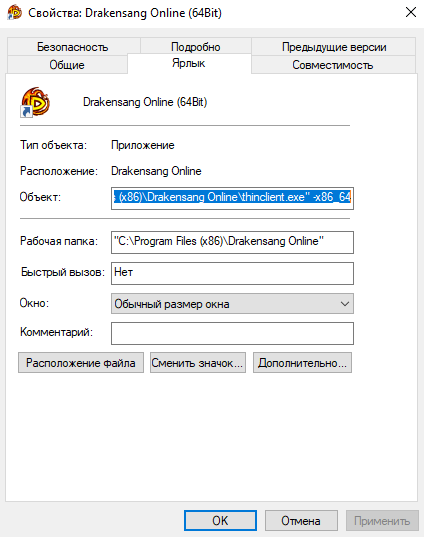424x537 pixels.
Task: Expand the Окно size dropdown
Action: pos(232,303)
